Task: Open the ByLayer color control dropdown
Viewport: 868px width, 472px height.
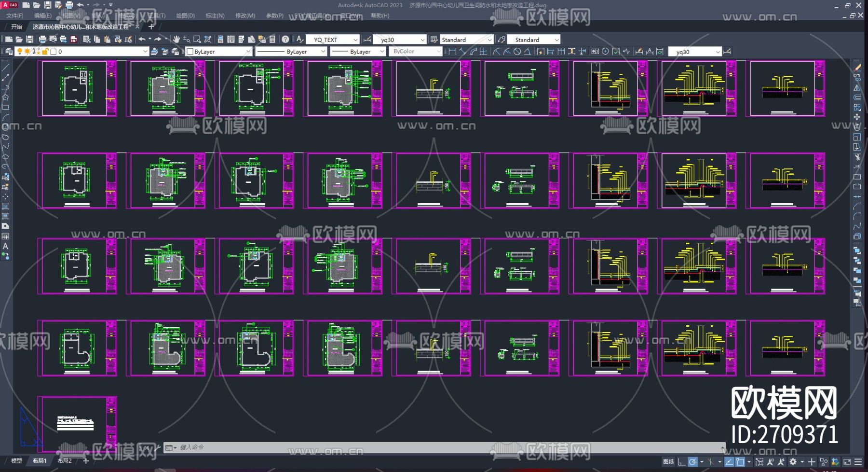Action: coord(248,52)
